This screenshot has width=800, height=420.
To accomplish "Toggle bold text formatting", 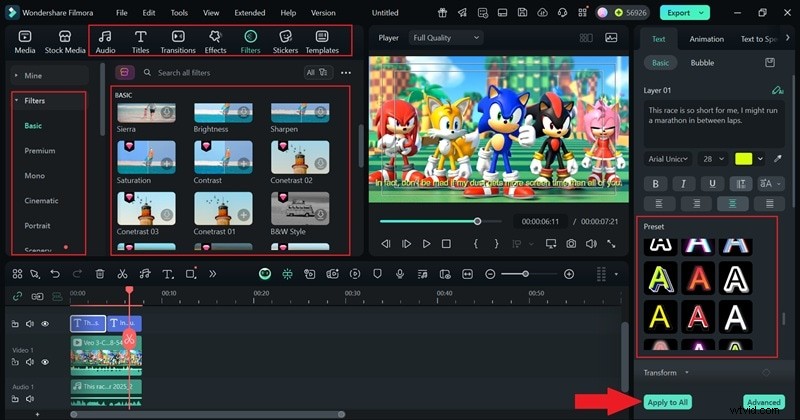I will tap(656, 184).
